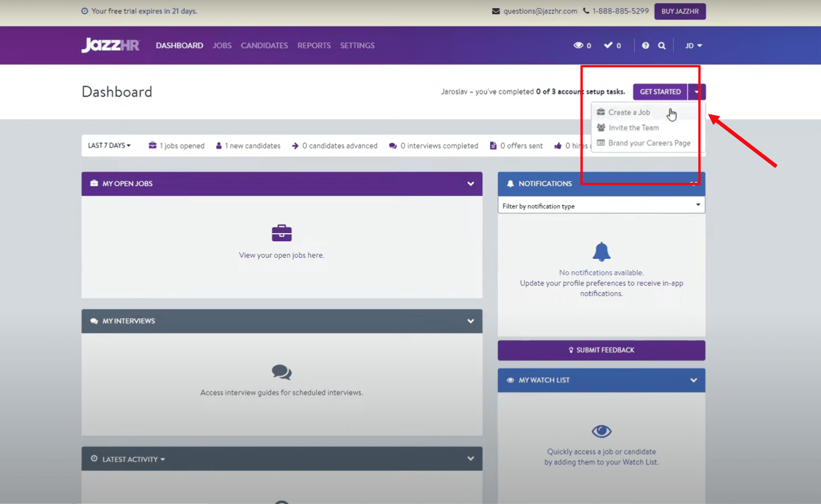This screenshot has width=821, height=504.
Task: Click the bell icon in Notifications panel
Action: click(x=601, y=252)
